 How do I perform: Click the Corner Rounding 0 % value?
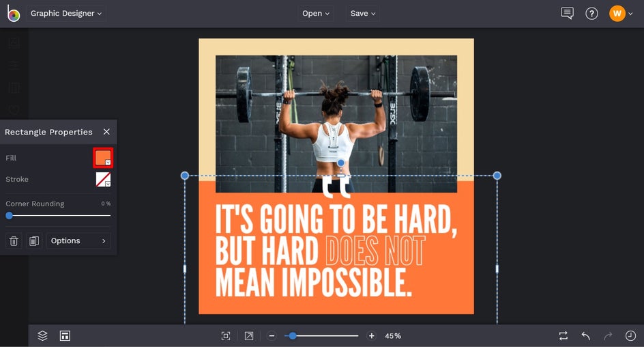coord(106,204)
